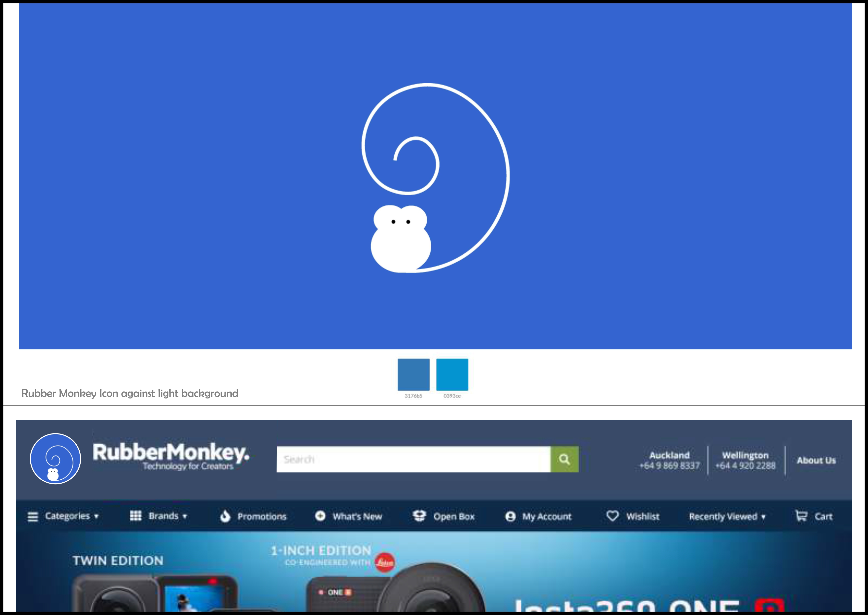Open the Open Box menu item

[x=454, y=517]
